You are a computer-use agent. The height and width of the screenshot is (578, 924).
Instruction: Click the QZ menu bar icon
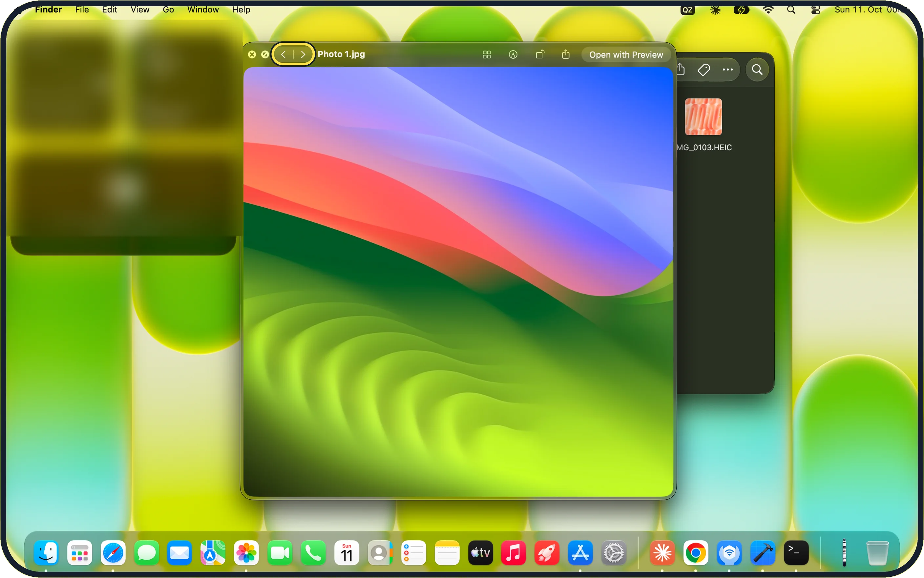(687, 10)
